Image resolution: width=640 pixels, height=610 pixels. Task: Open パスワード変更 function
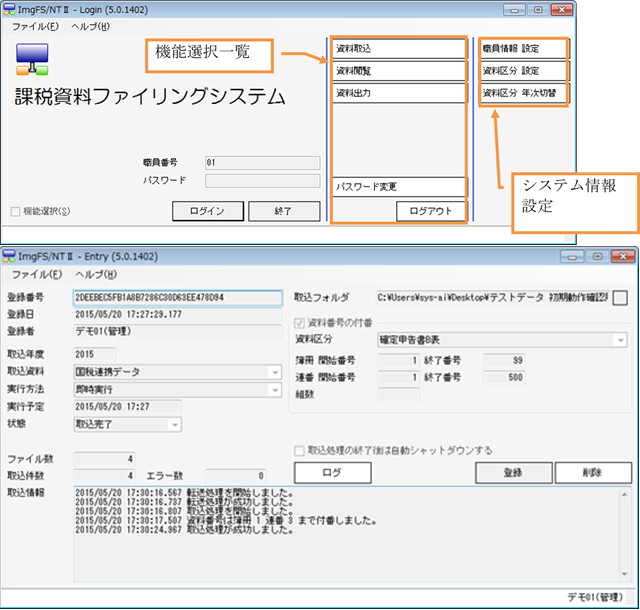point(399,187)
